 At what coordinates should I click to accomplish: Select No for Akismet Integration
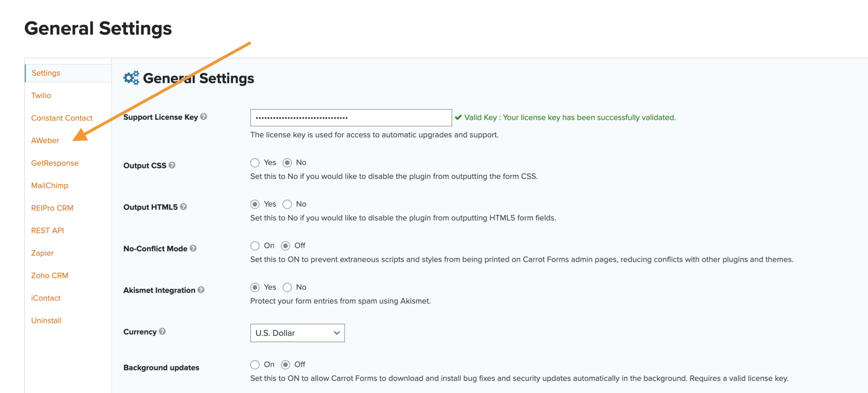tap(287, 288)
